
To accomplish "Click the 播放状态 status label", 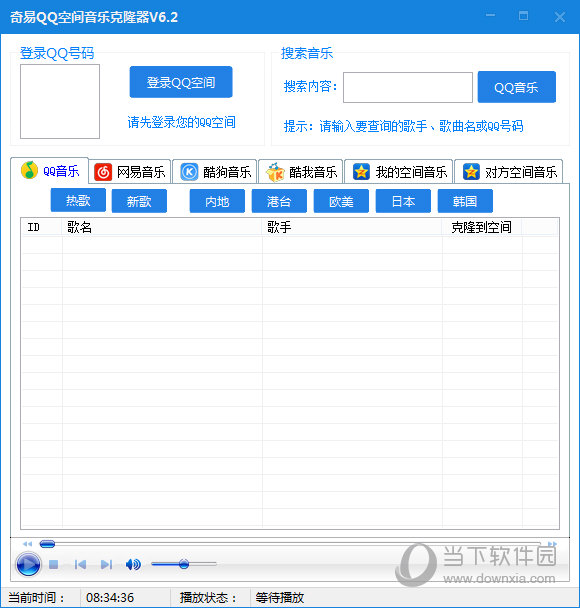I will coord(209,598).
